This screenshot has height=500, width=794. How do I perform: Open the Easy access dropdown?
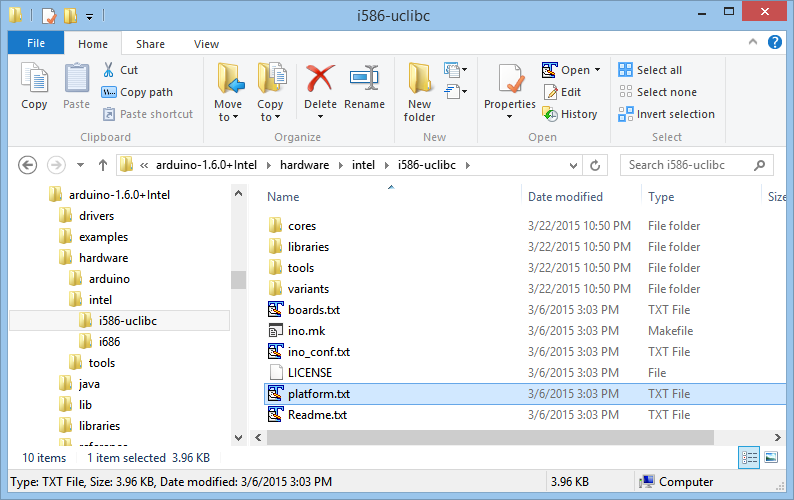click(x=455, y=92)
